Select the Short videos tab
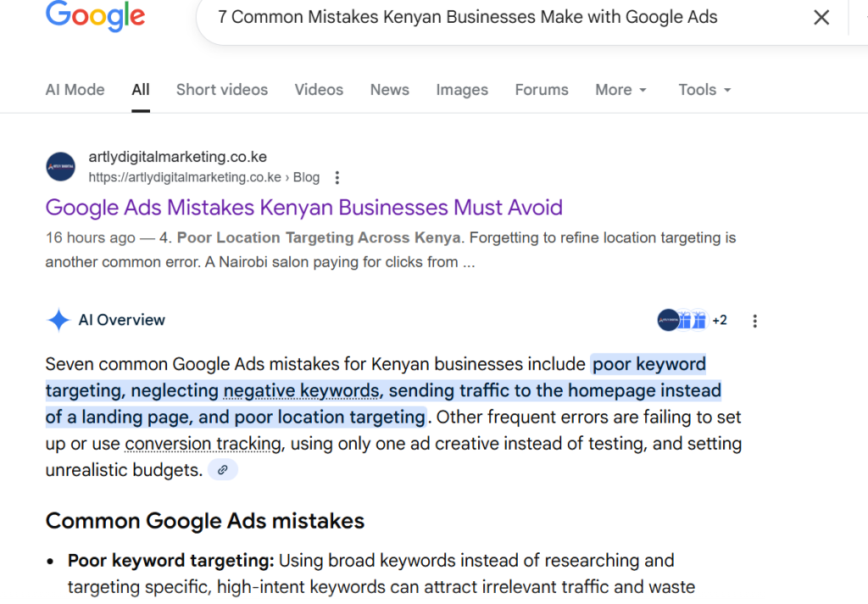Viewport: 868px width, 604px height. coord(221,90)
